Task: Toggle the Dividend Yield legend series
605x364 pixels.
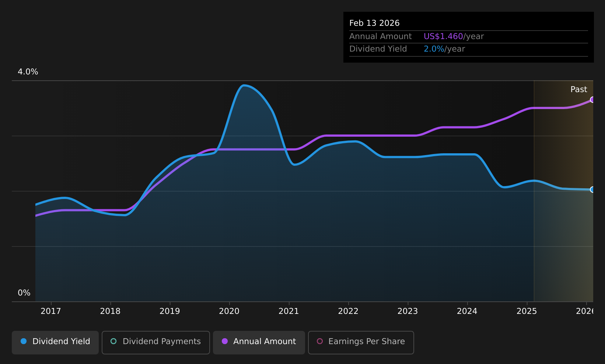Action: coord(55,342)
